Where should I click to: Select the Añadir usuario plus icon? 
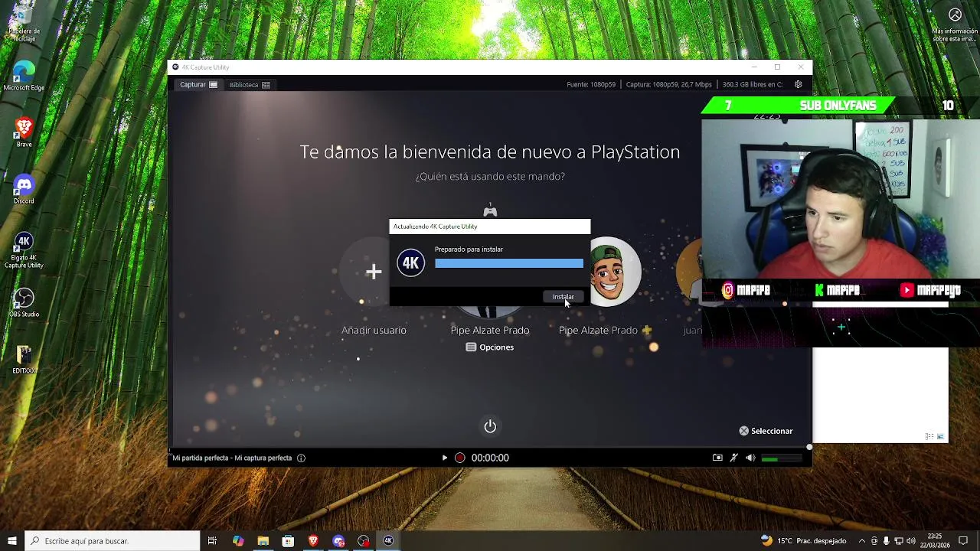[374, 272]
